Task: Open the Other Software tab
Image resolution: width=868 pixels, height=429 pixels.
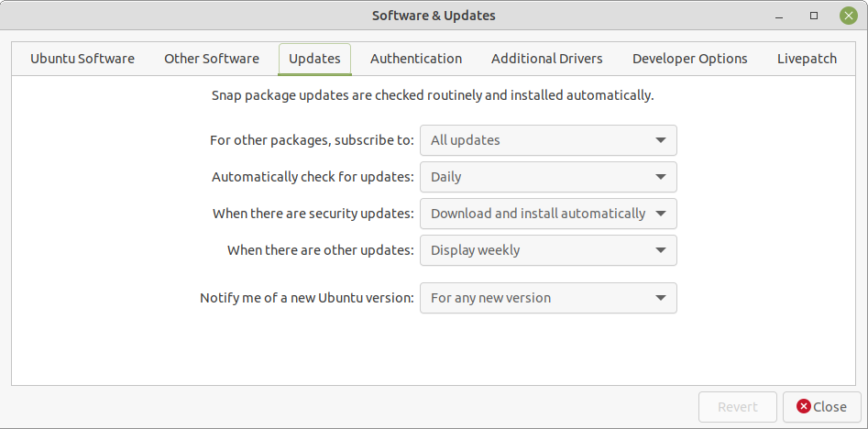Action: (x=212, y=59)
